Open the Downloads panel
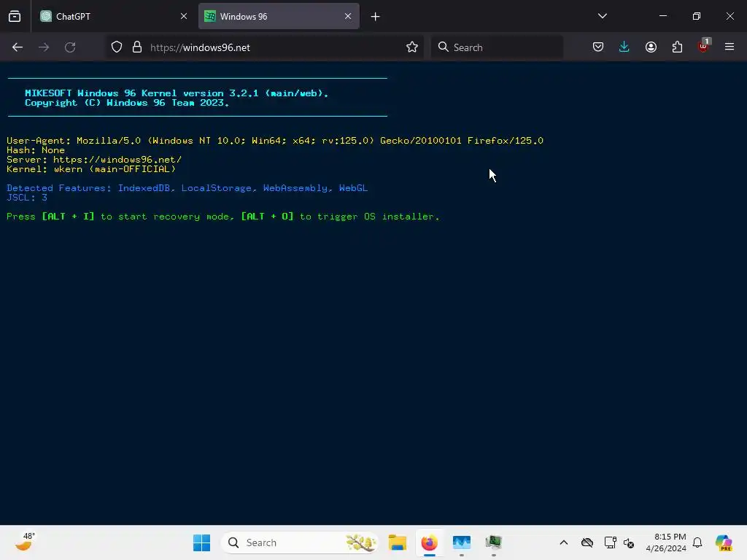Screen dimensions: 747x560 [x=624, y=47]
